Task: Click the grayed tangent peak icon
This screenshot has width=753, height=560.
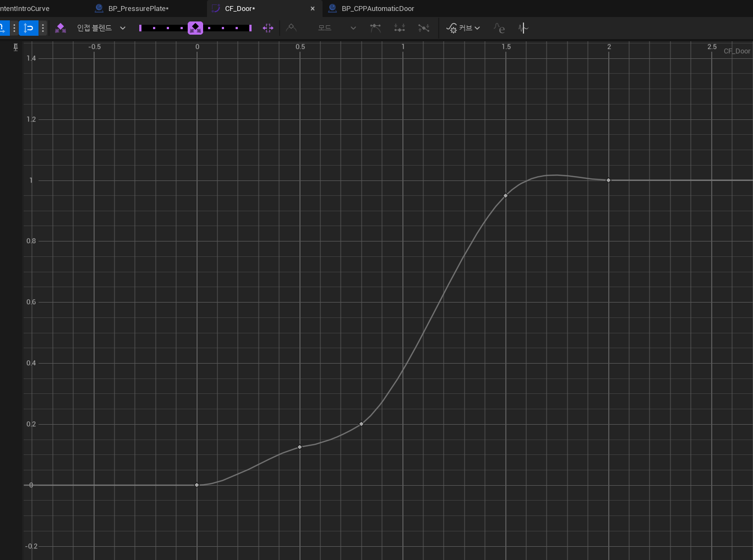Action: coord(291,28)
